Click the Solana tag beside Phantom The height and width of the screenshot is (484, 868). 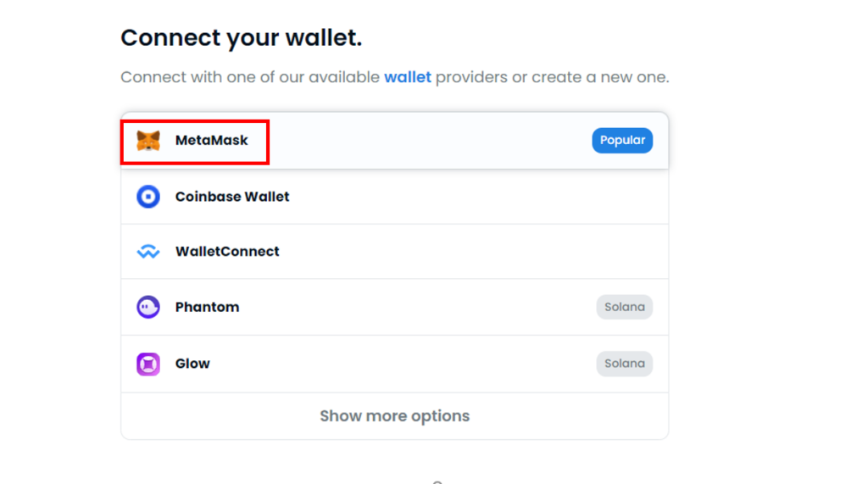click(x=624, y=307)
